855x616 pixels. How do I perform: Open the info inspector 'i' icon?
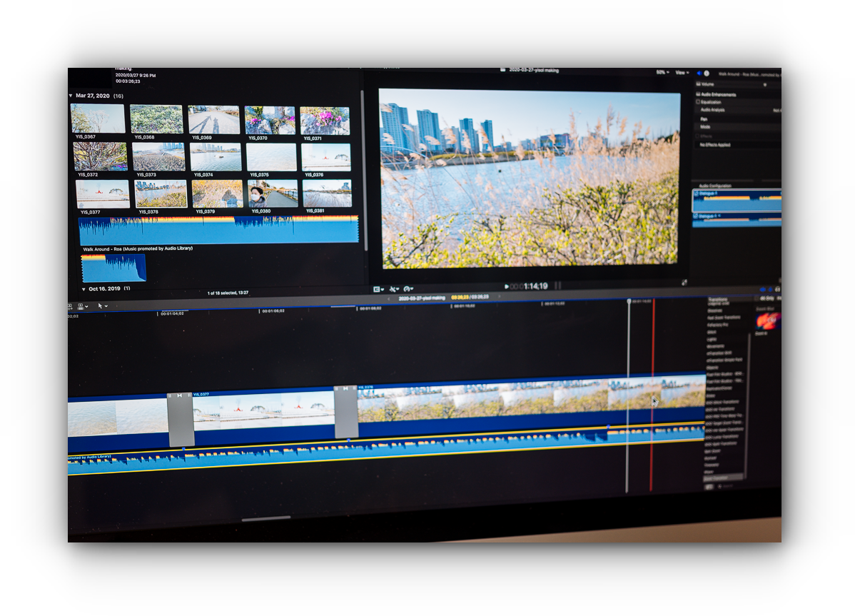pyautogui.click(x=706, y=73)
